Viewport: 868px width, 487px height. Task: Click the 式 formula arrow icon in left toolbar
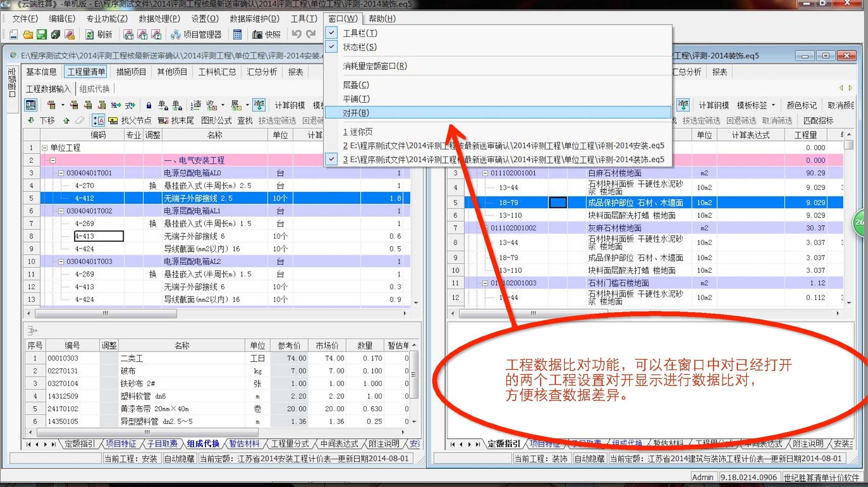click(x=130, y=105)
